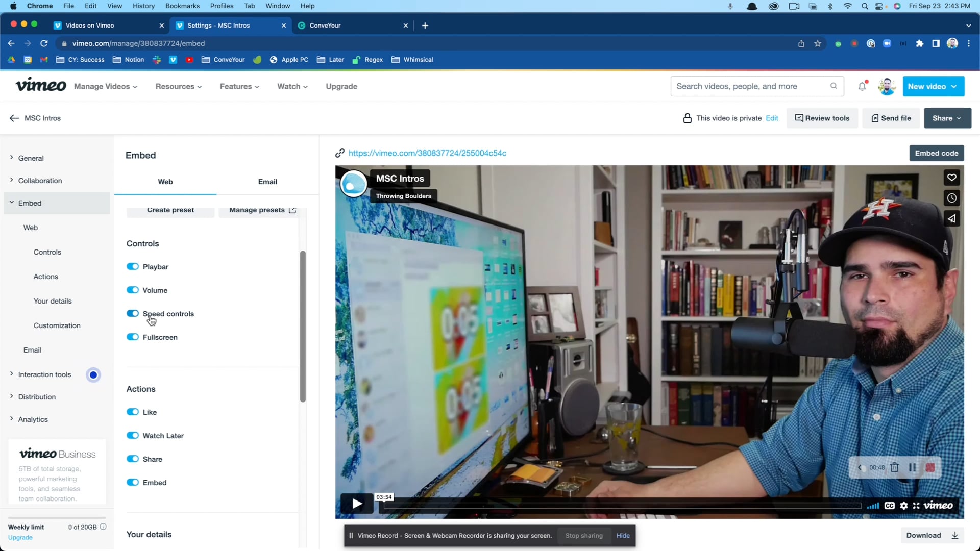Viewport: 980px width, 551px height.
Task: Switch to the Email embed tab
Action: (267, 182)
